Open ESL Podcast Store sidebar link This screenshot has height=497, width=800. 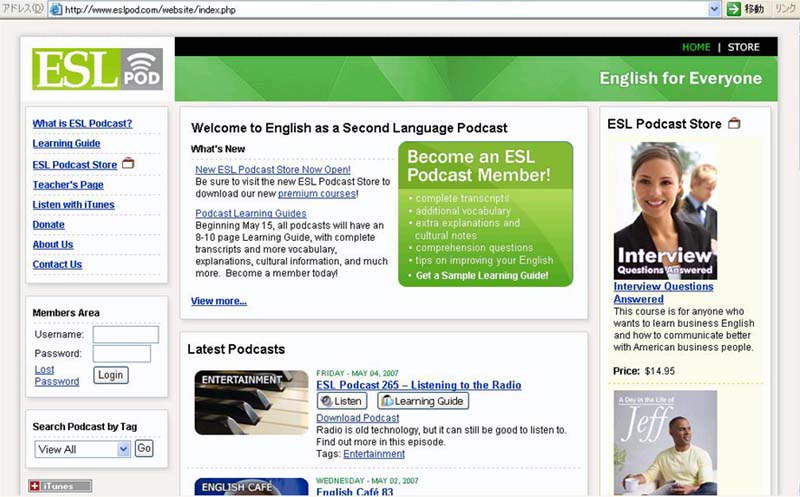point(74,165)
